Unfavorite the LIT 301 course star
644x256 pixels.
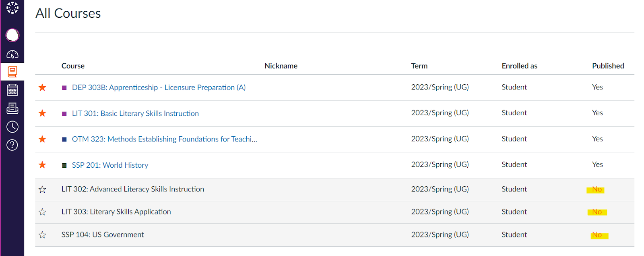42,113
